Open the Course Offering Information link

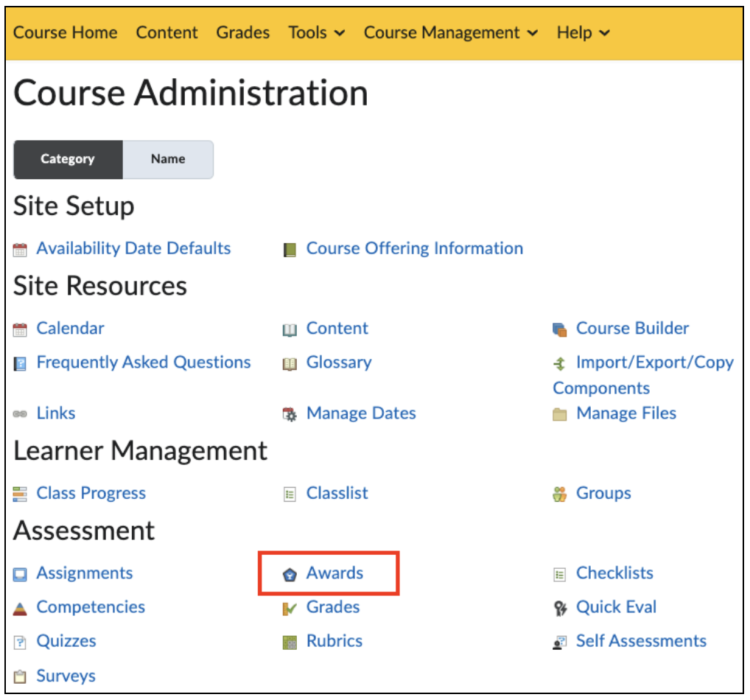(414, 248)
